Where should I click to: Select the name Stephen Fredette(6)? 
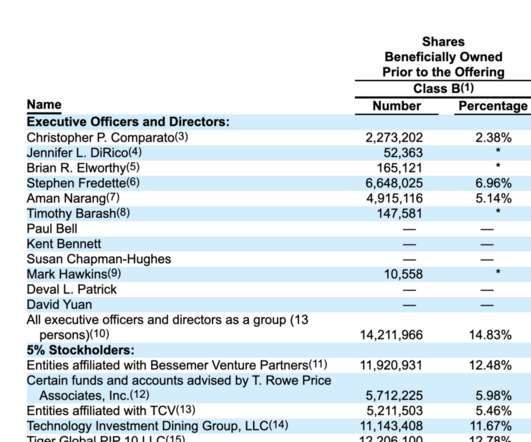(x=83, y=183)
